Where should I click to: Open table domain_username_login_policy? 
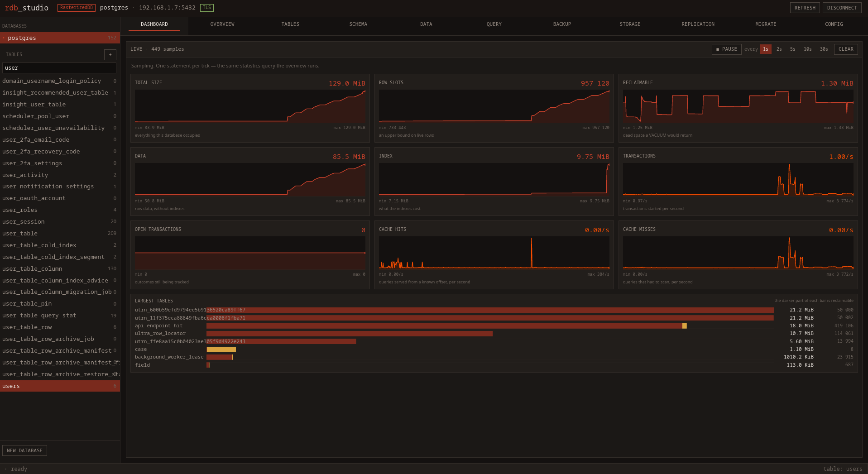60,81
